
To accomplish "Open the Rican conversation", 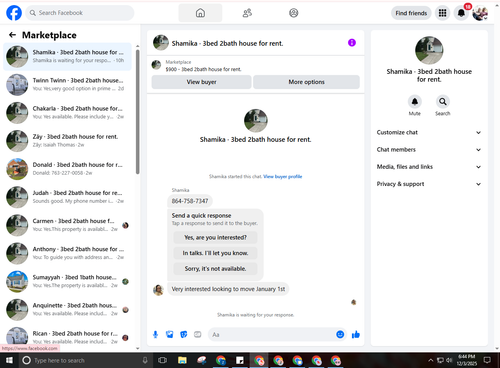I will pyautogui.click(x=68, y=337).
